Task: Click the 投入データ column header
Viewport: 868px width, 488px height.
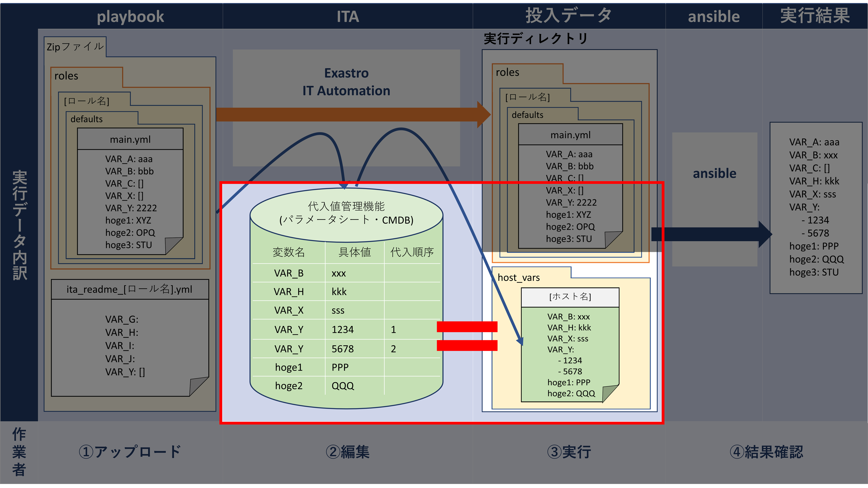Action: [x=569, y=16]
